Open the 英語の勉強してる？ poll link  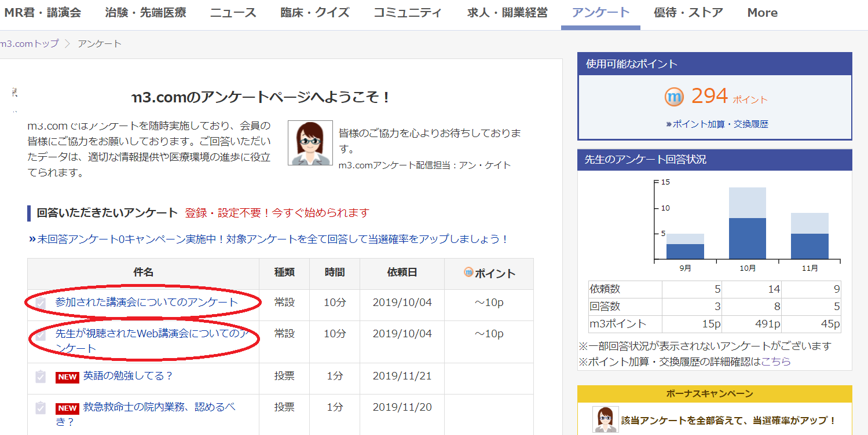coord(128,376)
